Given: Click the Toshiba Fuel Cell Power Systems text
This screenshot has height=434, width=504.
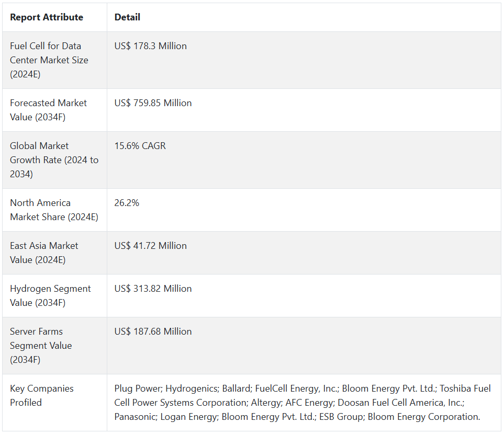Looking at the screenshot, I should coord(465,389).
